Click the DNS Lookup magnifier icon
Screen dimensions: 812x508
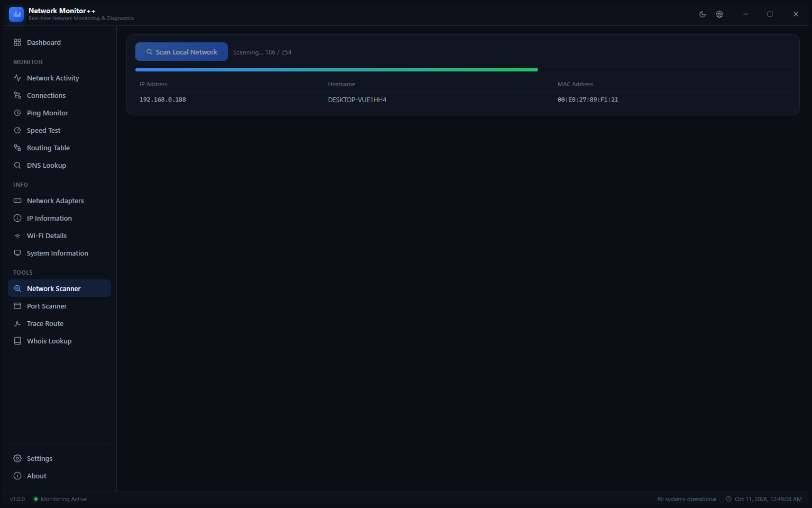(x=17, y=165)
